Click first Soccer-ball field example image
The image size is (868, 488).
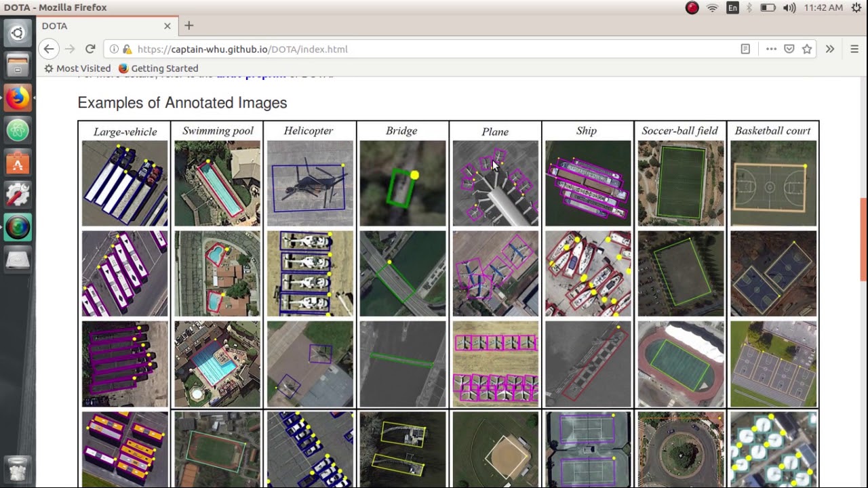tap(681, 183)
